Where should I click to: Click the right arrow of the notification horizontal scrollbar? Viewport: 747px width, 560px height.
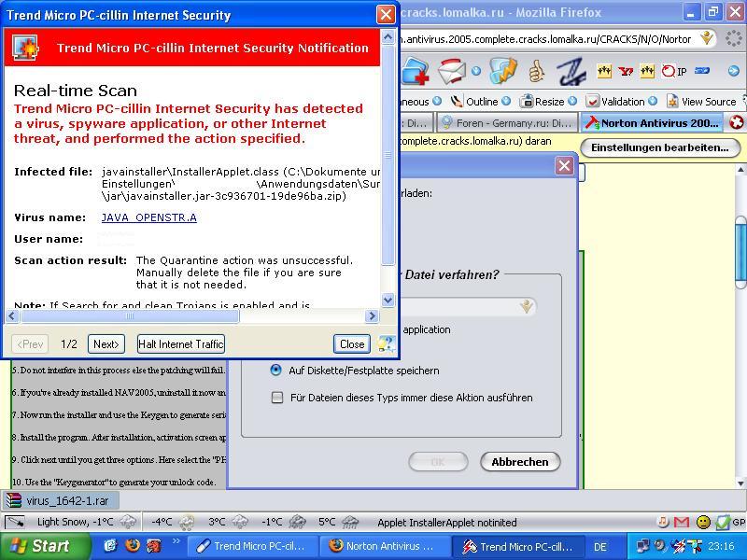pyautogui.click(x=372, y=315)
